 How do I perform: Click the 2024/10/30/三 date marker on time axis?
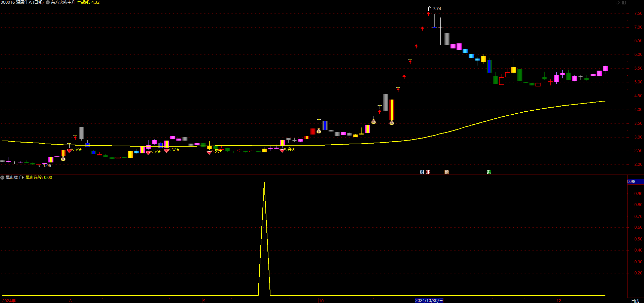coord(429,301)
